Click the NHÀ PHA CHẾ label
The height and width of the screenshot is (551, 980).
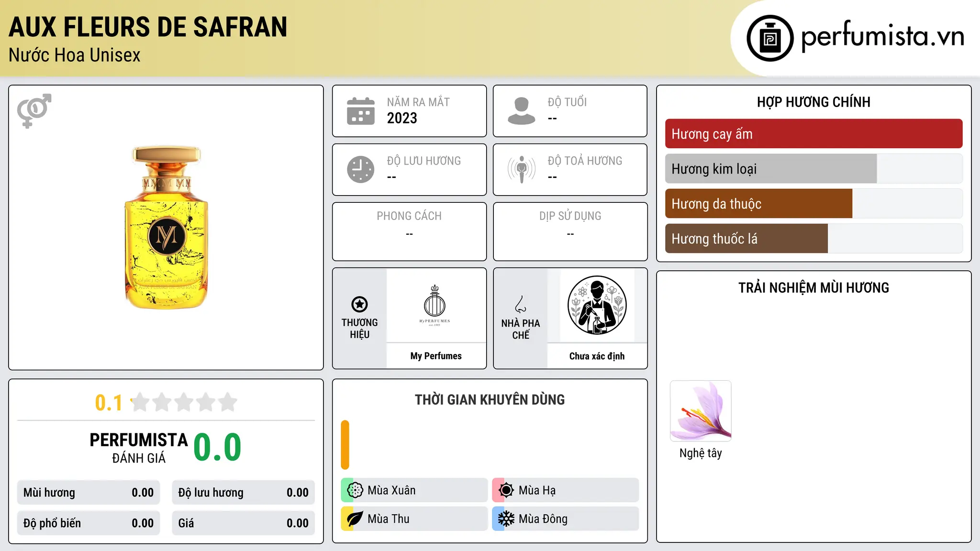(x=521, y=329)
